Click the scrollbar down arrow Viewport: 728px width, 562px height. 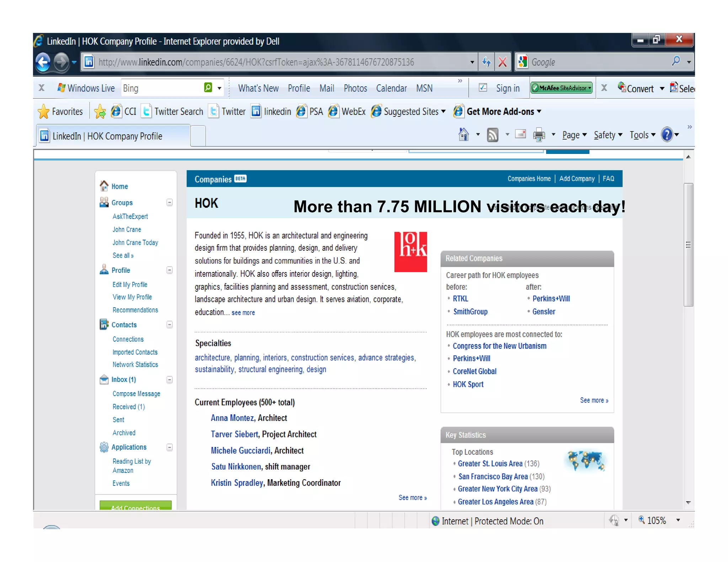[688, 502]
